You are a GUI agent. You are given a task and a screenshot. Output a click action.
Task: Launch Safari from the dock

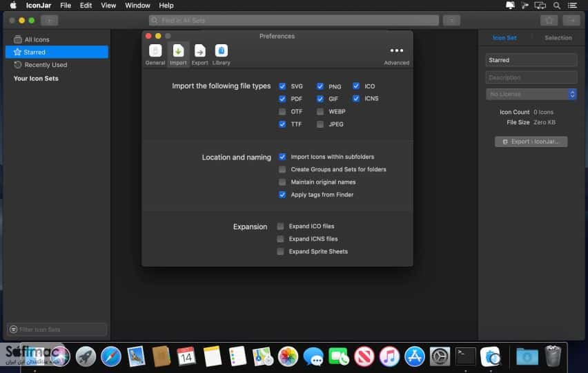(110, 356)
